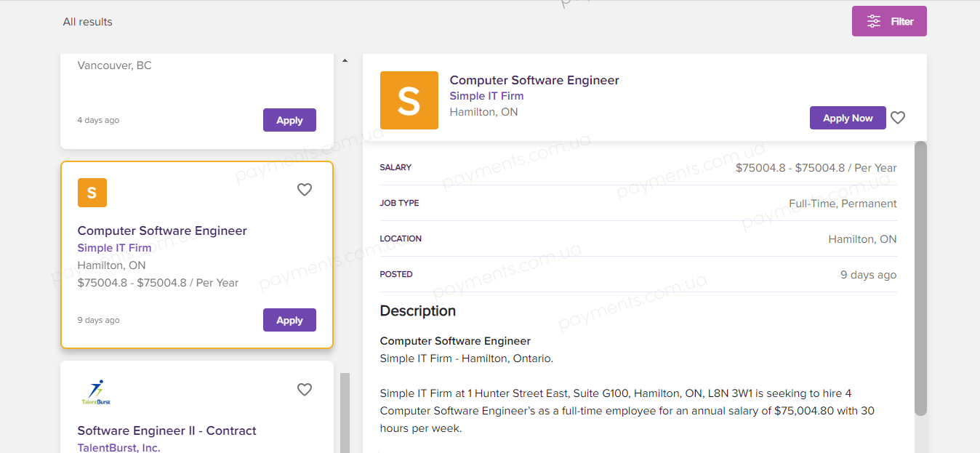Click the Description heading

pyautogui.click(x=418, y=311)
